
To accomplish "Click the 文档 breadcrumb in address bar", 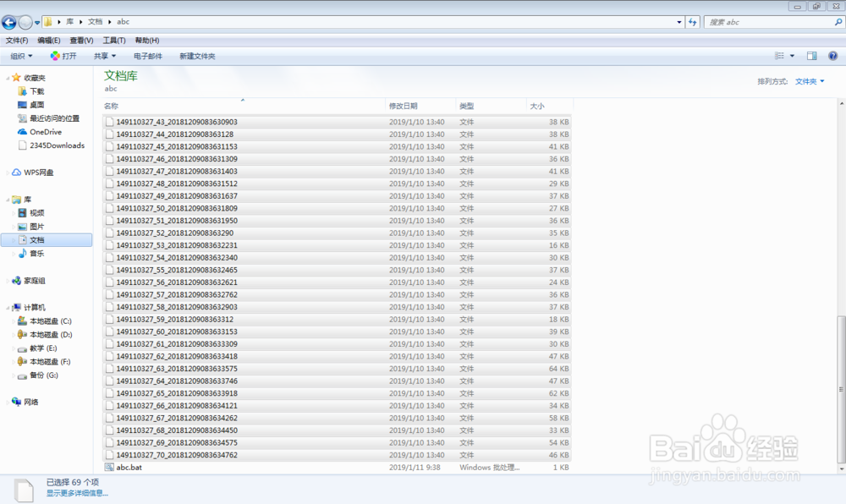I will (x=95, y=22).
